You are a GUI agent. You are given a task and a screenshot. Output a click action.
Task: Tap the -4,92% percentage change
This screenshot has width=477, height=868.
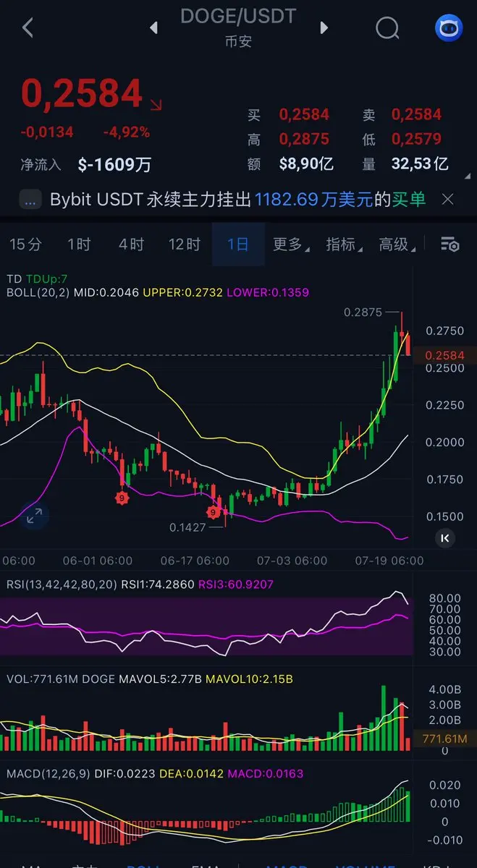tap(127, 132)
